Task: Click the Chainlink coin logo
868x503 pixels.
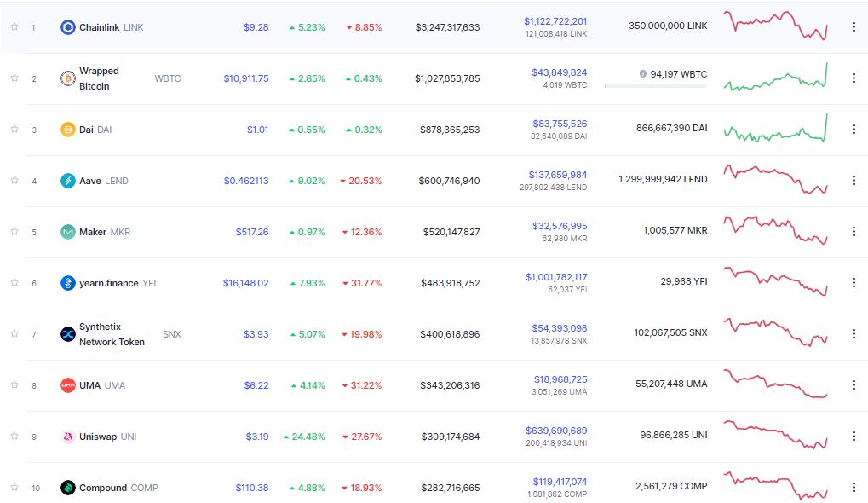Action: 67,27
